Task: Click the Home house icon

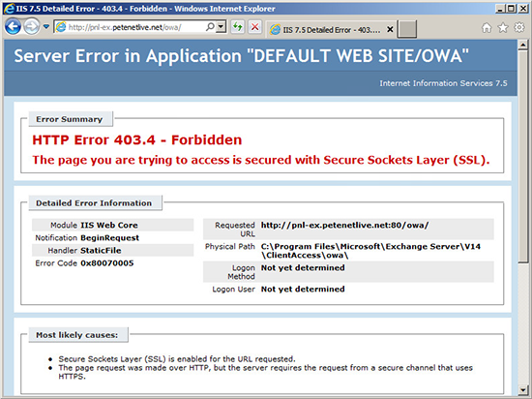Action: (487, 27)
